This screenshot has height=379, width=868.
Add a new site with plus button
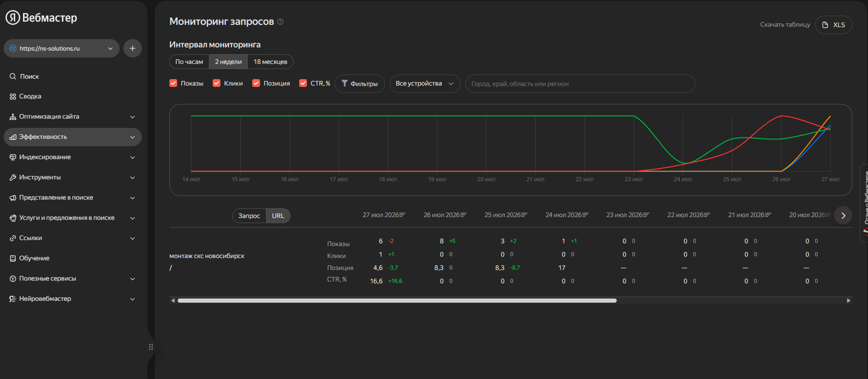[133, 48]
